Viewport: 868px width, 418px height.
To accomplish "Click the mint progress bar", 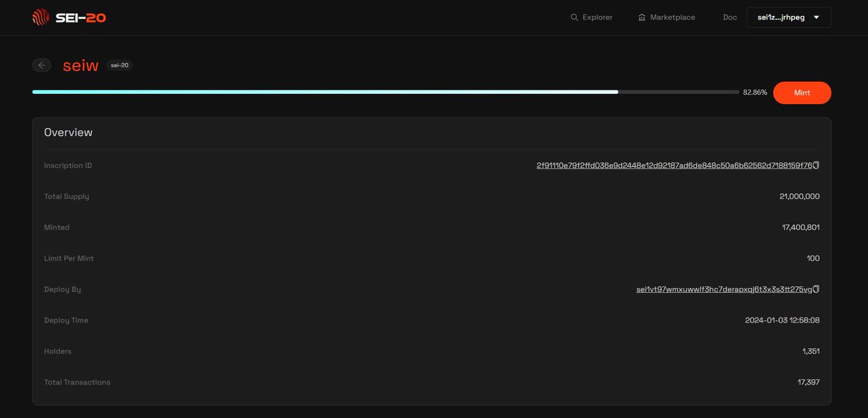I will pyautogui.click(x=386, y=92).
